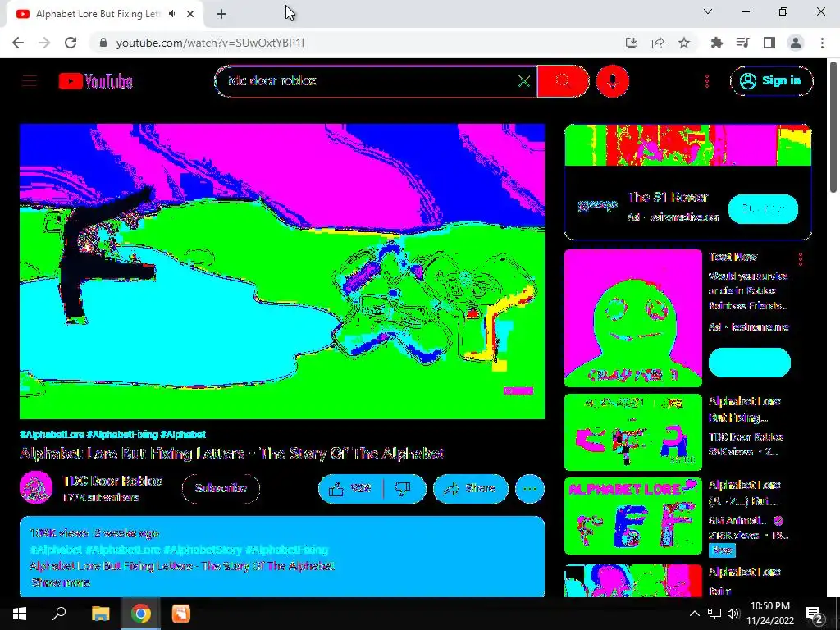The image size is (840, 630).
Task: Open ALPHABET LORE (A-Z) recommended thumbnail
Action: tap(632, 516)
